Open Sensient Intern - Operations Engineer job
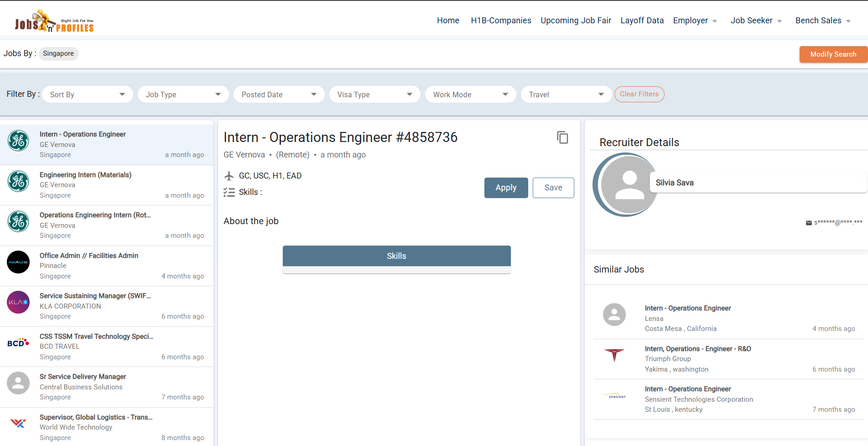Viewport: 868px width, 446px height. 729,399
